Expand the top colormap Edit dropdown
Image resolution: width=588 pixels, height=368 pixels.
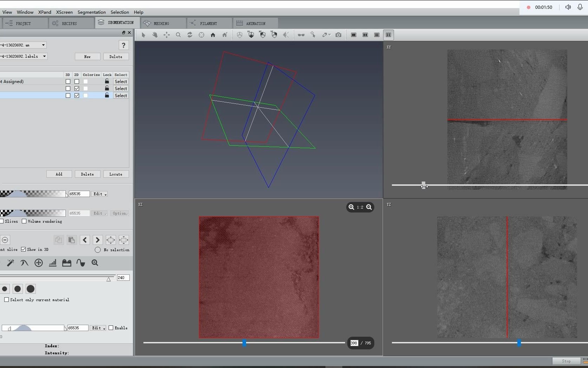(x=100, y=194)
